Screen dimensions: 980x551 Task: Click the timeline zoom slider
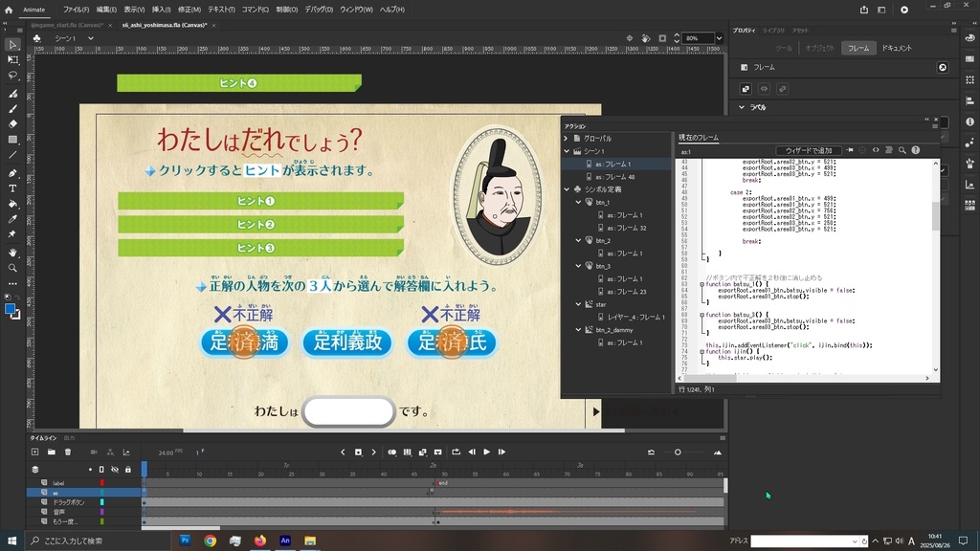679,452
